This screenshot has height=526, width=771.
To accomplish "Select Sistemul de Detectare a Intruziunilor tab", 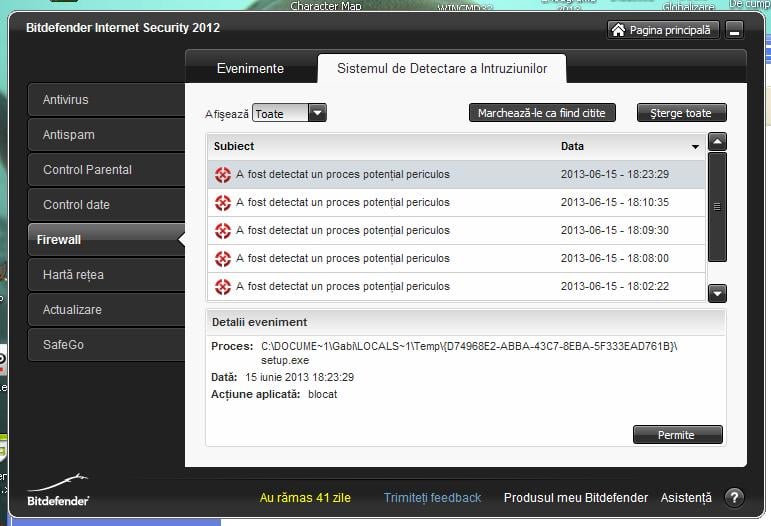I will (x=442, y=68).
